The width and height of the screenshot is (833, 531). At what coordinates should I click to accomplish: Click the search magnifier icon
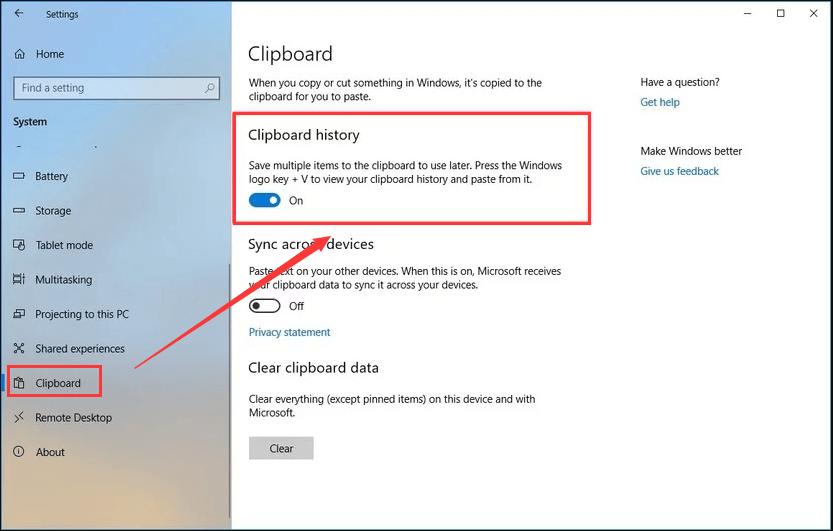(210, 88)
